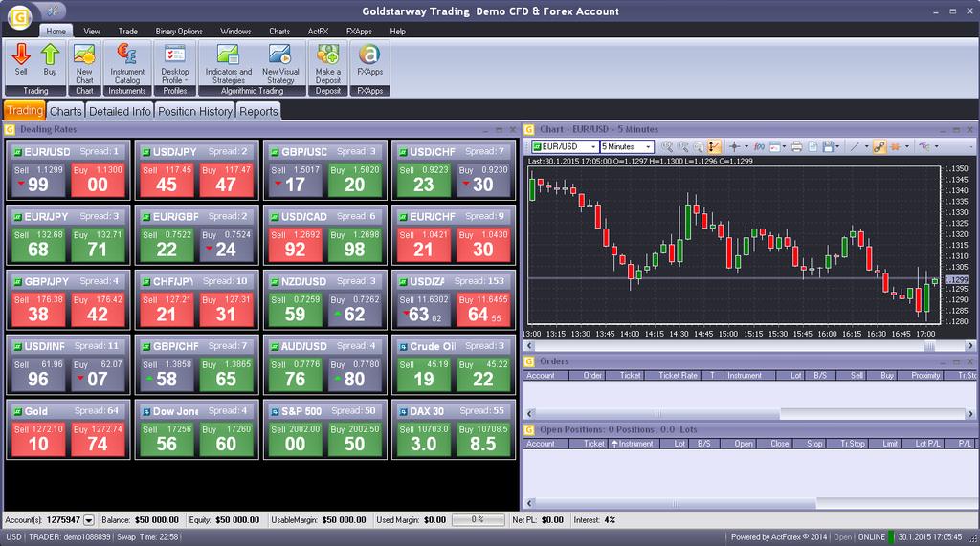This screenshot has height=546, width=980.
Task: Click Balance: $50 000.00 in status bar
Action: 140,520
